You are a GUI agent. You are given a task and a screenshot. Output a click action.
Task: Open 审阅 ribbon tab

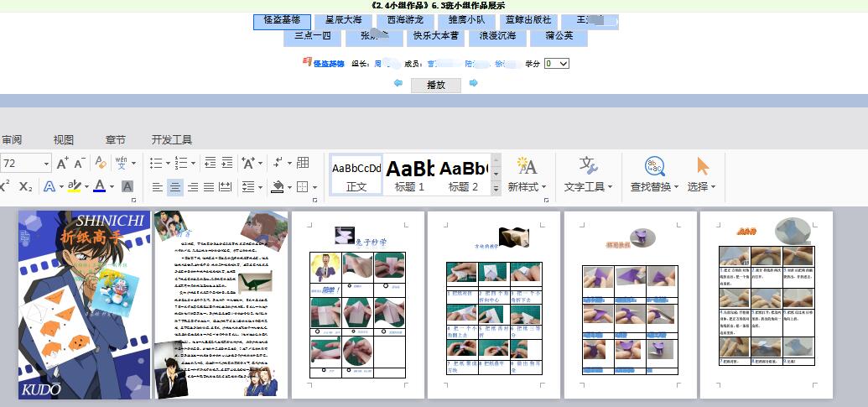coord(12,139)
